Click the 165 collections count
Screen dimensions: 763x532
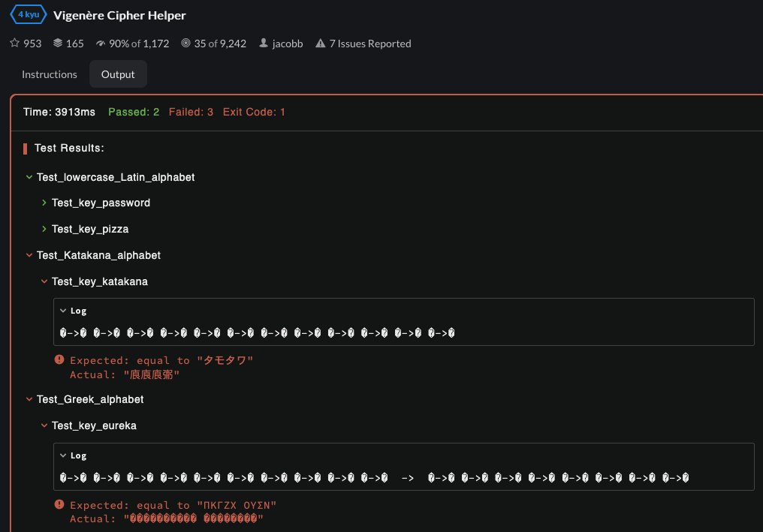(74, 44)
